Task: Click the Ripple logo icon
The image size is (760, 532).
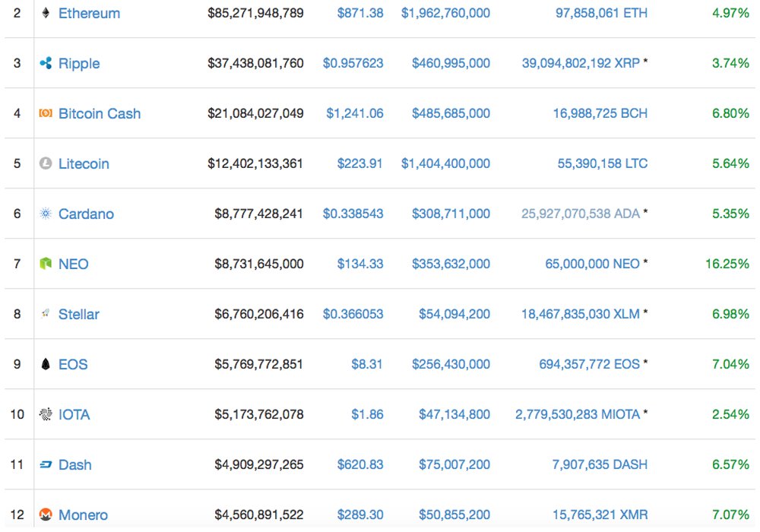Action: coord(46,63)
